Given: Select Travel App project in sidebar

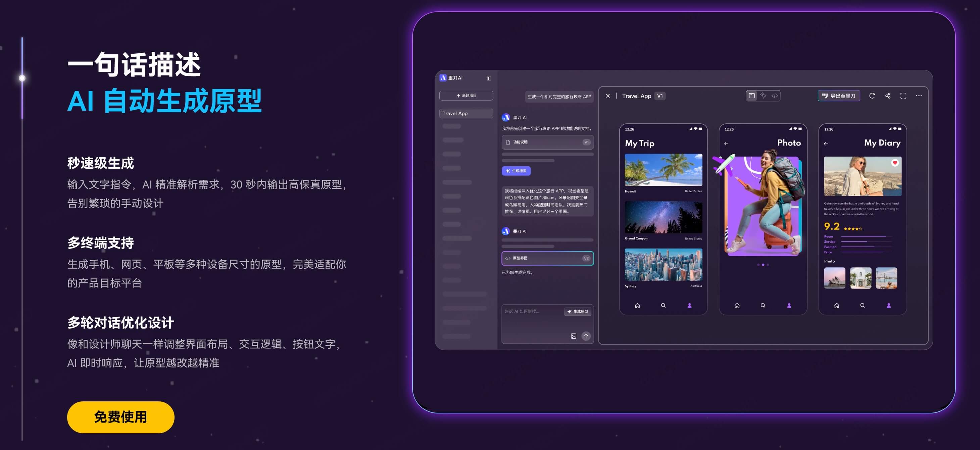Looking at the screenshot, I should pyautogui.click(x=466, y=113).
